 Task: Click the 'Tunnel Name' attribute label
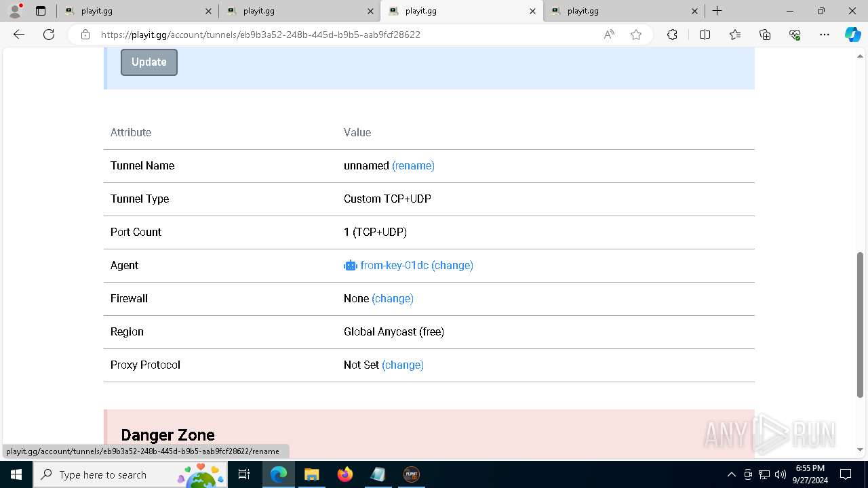[x=142, y=165]
